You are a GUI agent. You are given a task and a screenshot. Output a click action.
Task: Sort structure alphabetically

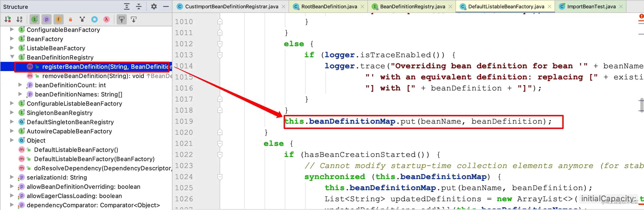click(x=20, y=19)
